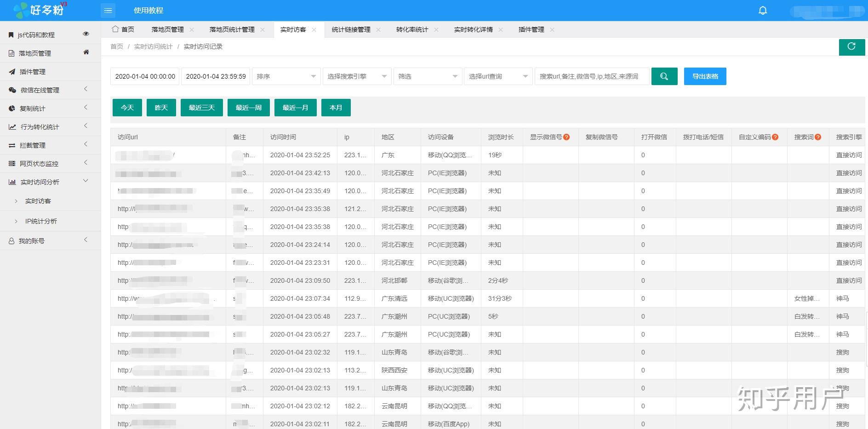868x429 pixels.
Task: Click the home icon on 首页 tab
Action: 115,29
